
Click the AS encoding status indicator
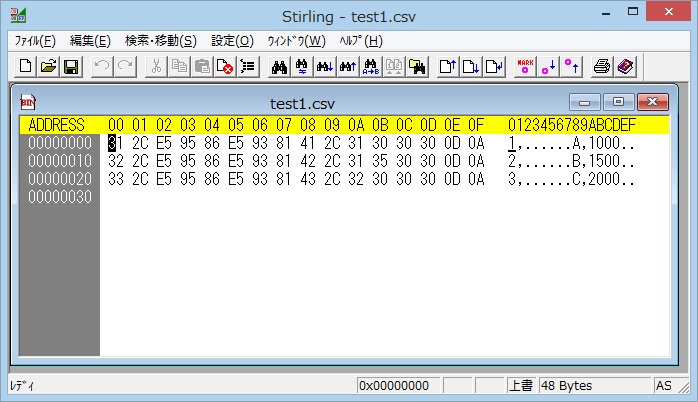click(664, 386)
